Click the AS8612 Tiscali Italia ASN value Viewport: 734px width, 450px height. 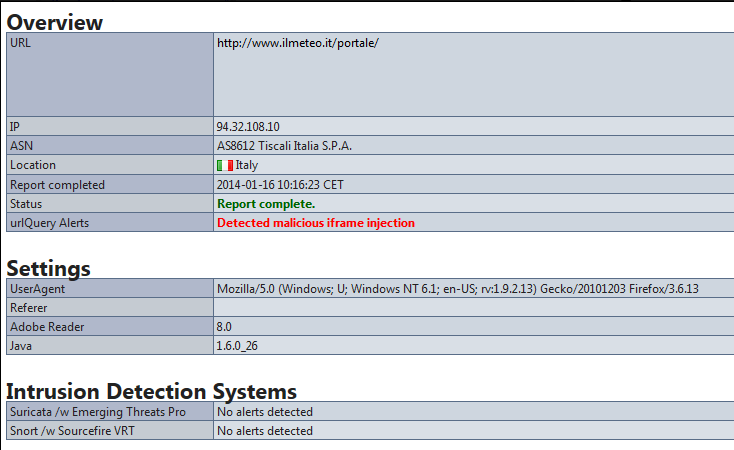[x=284, y=146]
